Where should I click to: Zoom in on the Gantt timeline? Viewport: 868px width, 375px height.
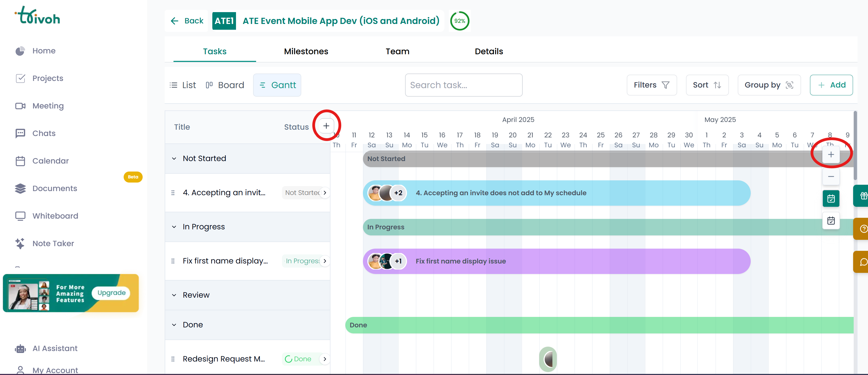point(831,154)
